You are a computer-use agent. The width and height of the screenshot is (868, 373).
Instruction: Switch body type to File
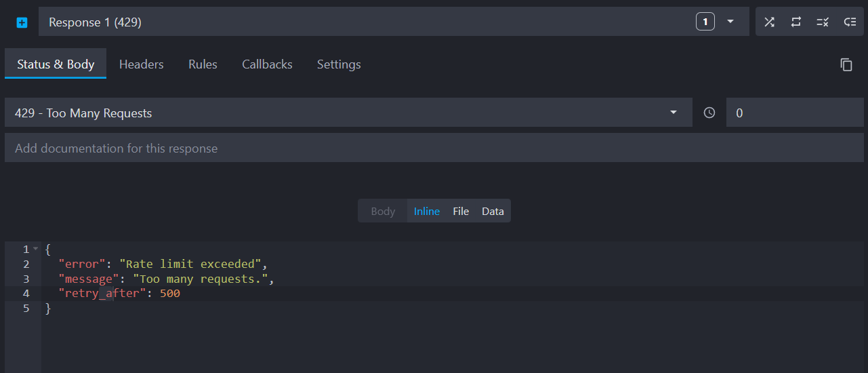click(461, 211)
